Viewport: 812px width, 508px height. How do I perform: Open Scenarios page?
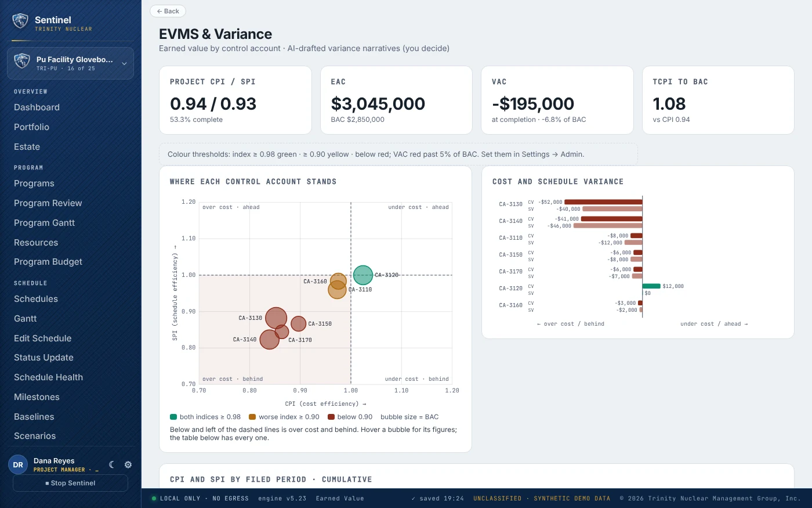(35, 436)
